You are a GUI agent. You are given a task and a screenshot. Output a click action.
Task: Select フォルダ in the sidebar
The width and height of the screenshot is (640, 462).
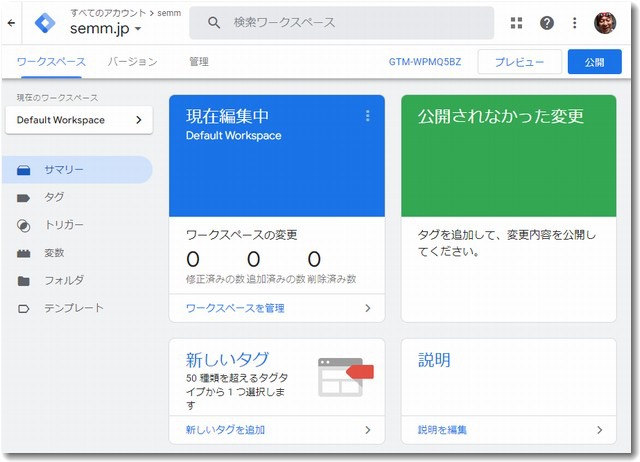[x=77, y=280]
